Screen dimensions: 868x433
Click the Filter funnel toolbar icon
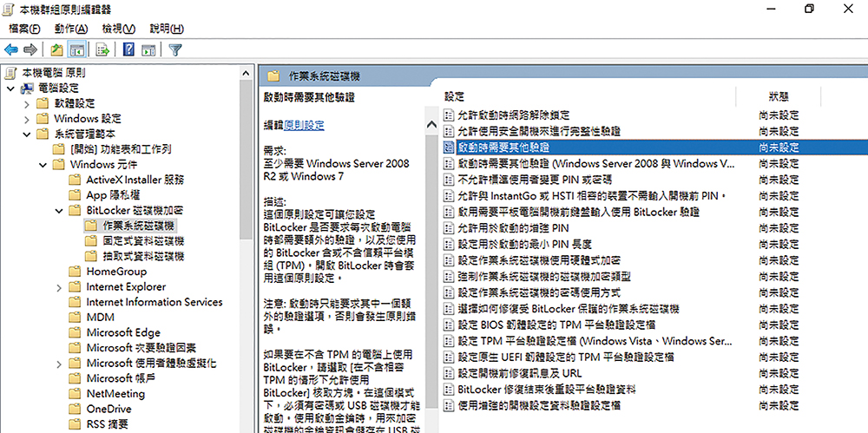(x=175, y=49)
